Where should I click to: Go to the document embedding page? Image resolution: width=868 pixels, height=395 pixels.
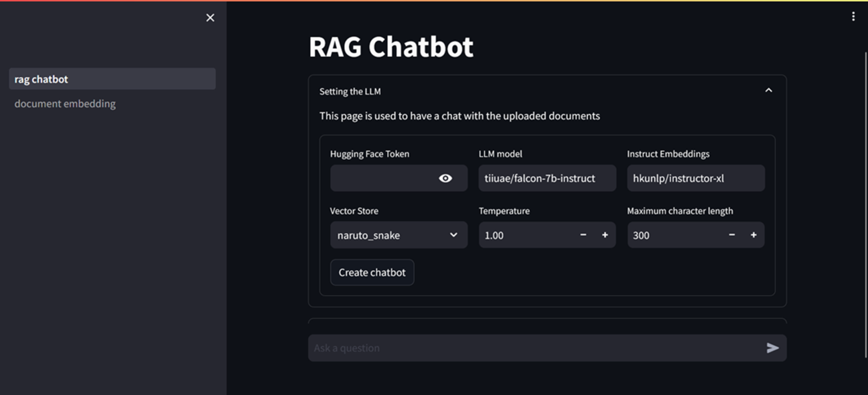tap(65, 104)
